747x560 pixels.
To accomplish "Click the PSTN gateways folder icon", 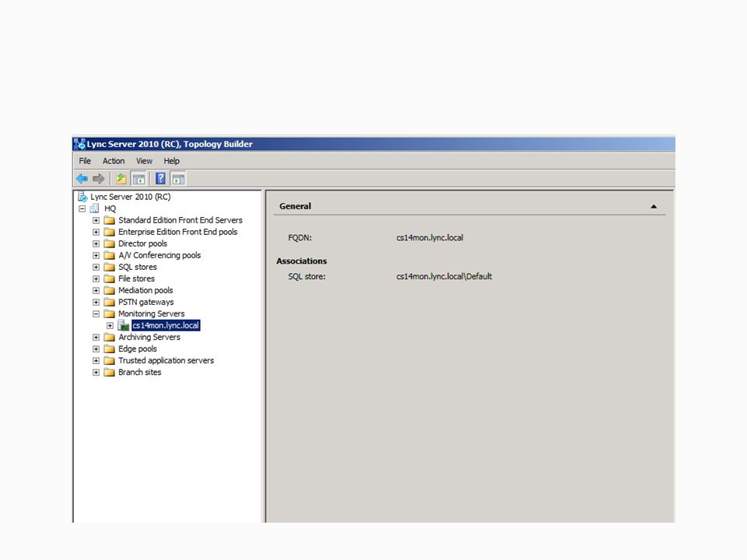I will click(110, 303).
